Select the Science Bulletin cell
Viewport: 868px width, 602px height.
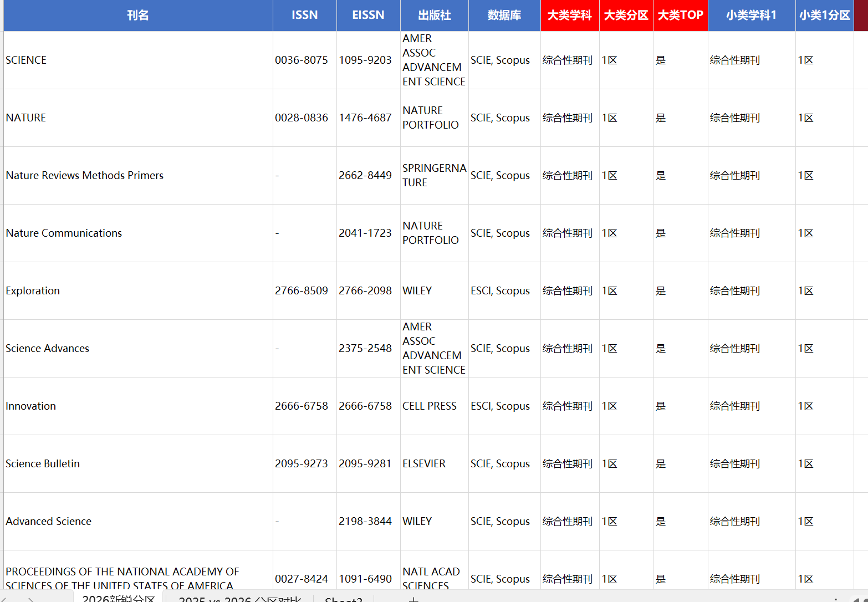click(138, 463)
